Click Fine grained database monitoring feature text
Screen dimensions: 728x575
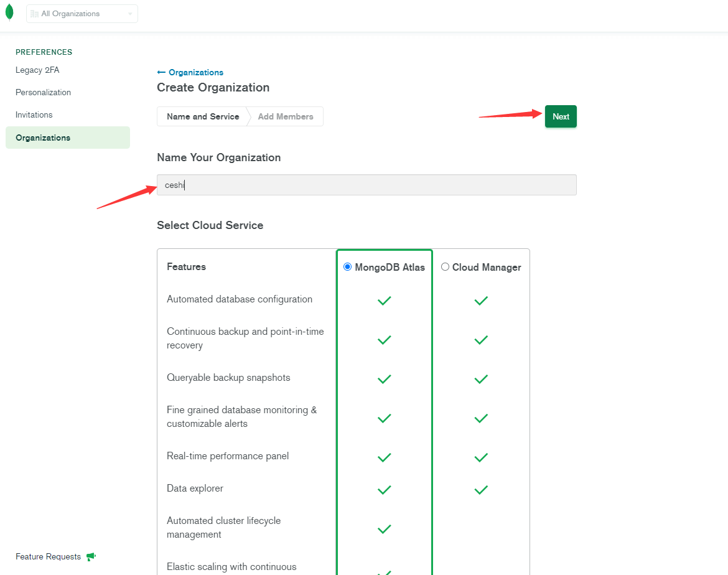[242, 416]
